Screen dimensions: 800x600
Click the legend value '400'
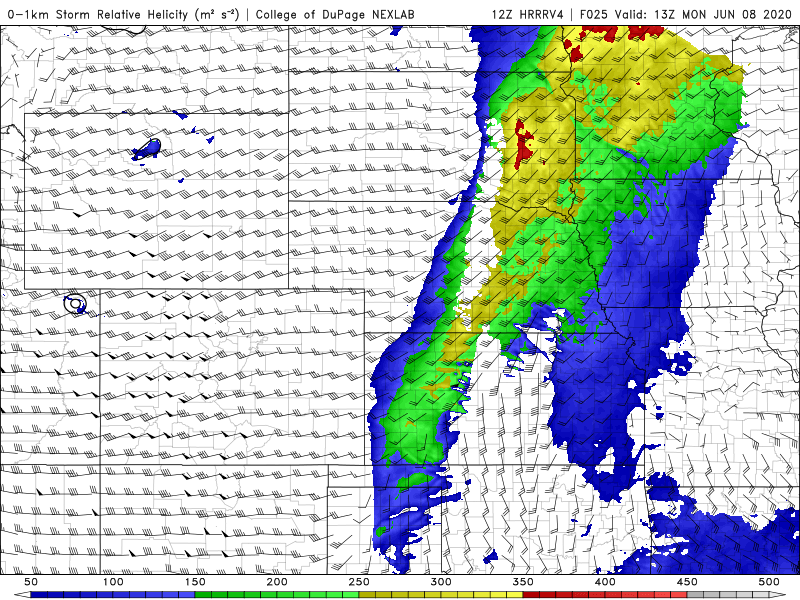[605, 582]
